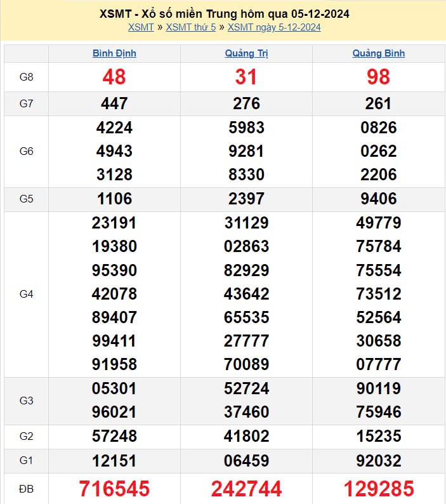Open the XSMT thứ 5 breadcrumb link
446x504 pixels.
(x=191, y=27)
